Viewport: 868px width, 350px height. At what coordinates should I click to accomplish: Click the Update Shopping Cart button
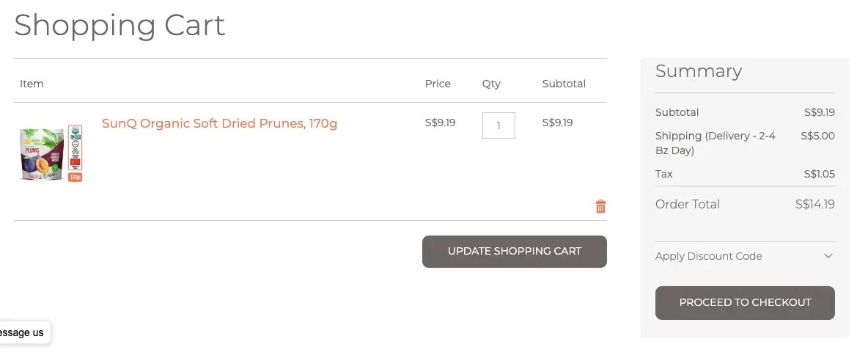[514, 252]
